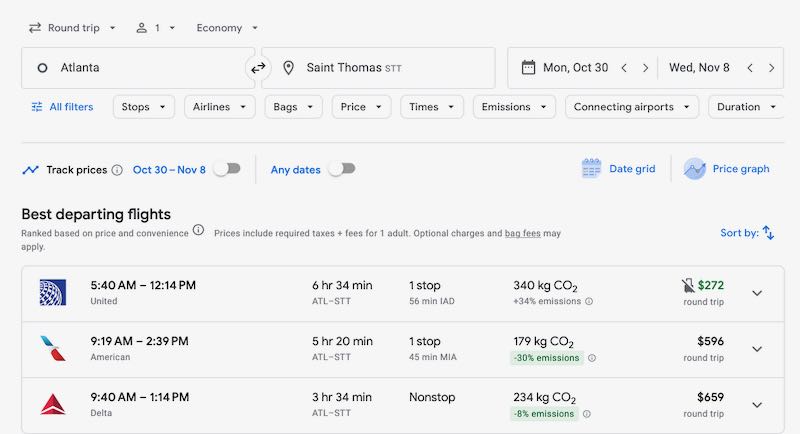This screenshot has width=800, height=434.
Task: Click the All filters sliders icon
Action: click(x=37, y=107)
